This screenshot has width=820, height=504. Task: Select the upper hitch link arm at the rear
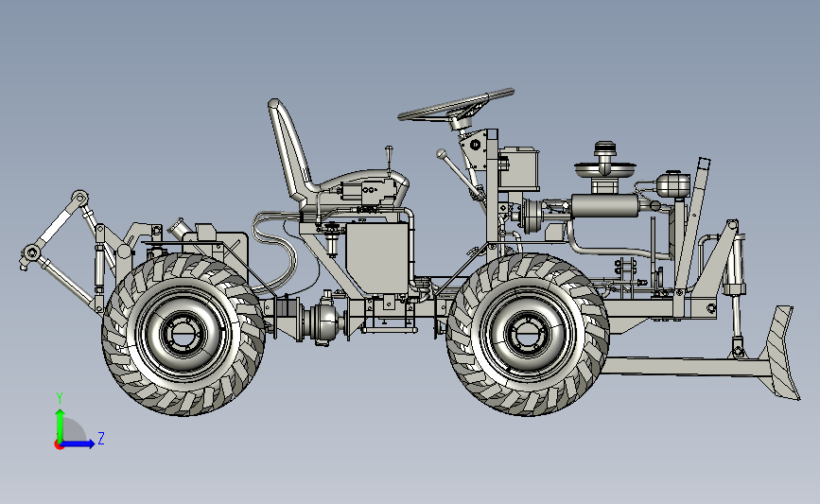pyautogui.click(x=57, y=224)
